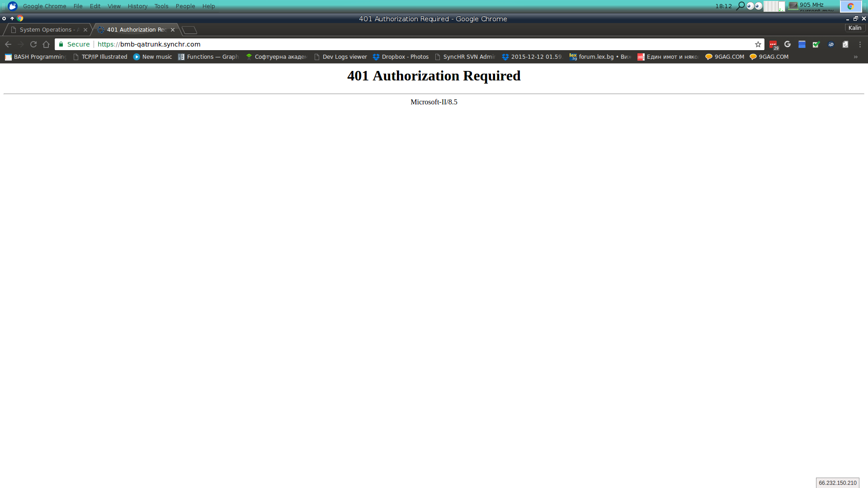Open the Dropbox - Photos bookmark
Viewport: 868px width, 488px height.
tap(401, 57)
